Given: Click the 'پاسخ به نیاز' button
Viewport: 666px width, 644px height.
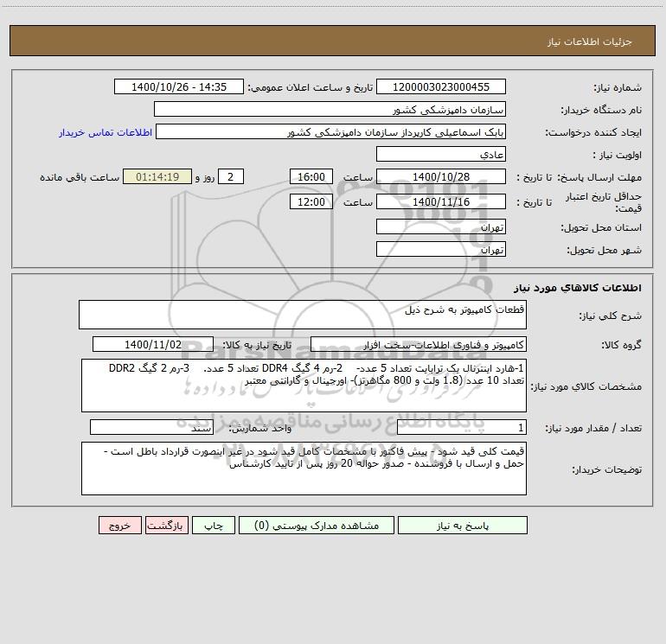Looking at the screenshot, I should pos(462,526).
